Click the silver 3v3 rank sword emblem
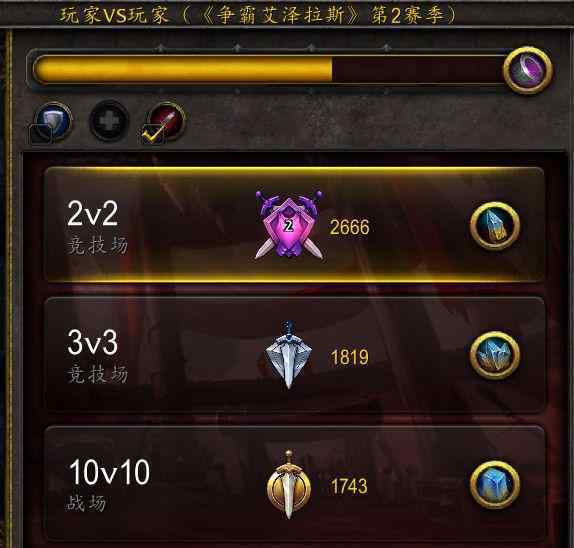The width and height of the screenshot is (574, 548). click(288, 354)
